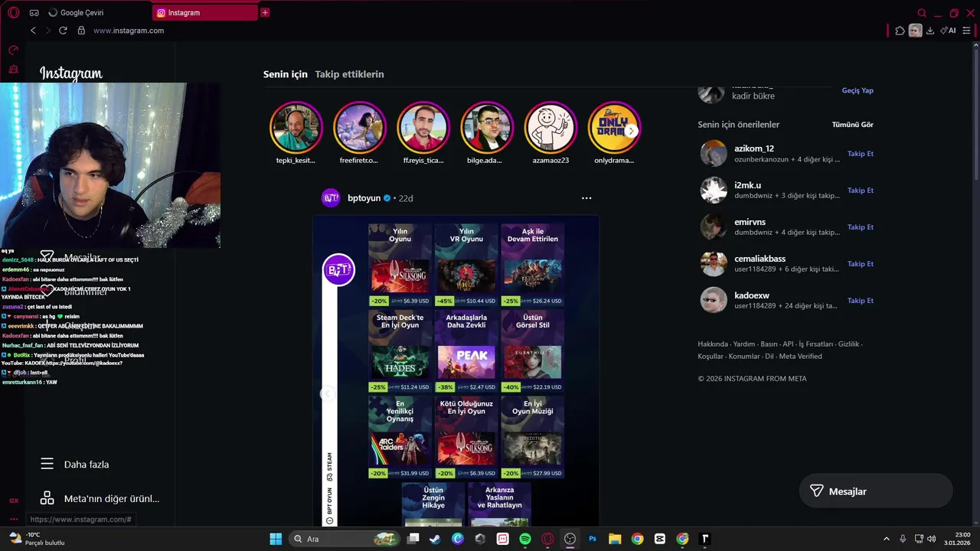Open the ff.reyis_tica story
The height and width of the screenshot is (551, 980).
point(423,129)
